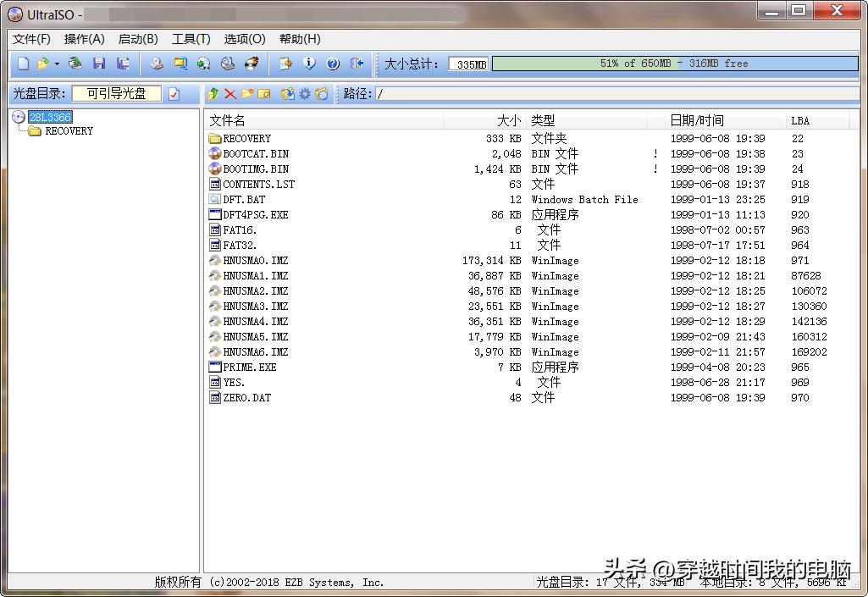This screenshot has height=597, width=868.
Task: Open the settings gear in the directory toolbar
Action: pos(305,94)
